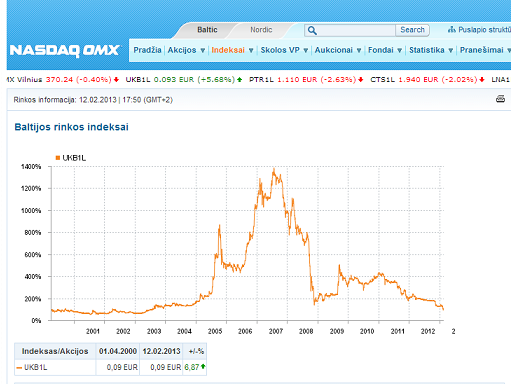Click the 1400% label on chart axis
Image resolution: width=511 pixels, height=384 pixels.
tap(31, 166)
